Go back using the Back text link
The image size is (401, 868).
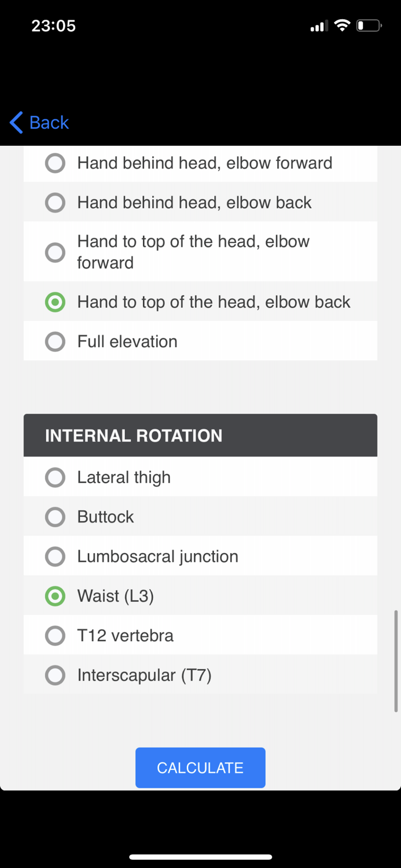pyautogui.click(x=49, y=123)
